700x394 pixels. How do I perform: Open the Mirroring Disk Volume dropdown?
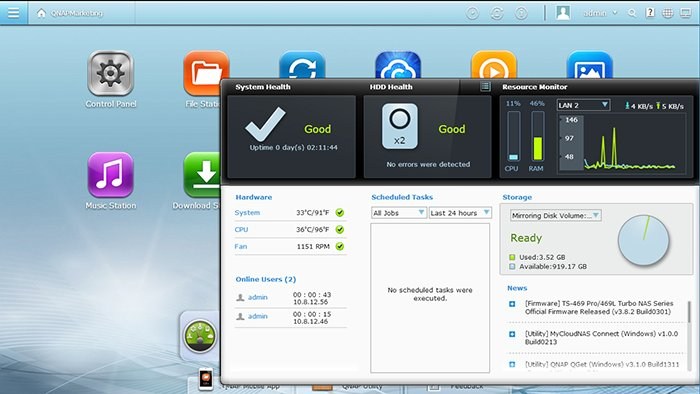click(555, 216)
